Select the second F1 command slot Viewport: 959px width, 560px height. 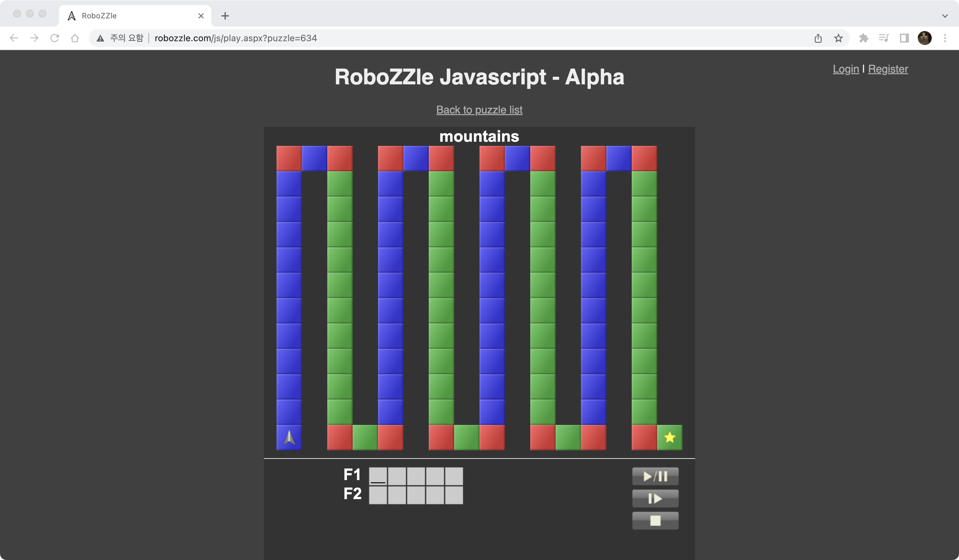pyautogui.click(x=397, y=476)
